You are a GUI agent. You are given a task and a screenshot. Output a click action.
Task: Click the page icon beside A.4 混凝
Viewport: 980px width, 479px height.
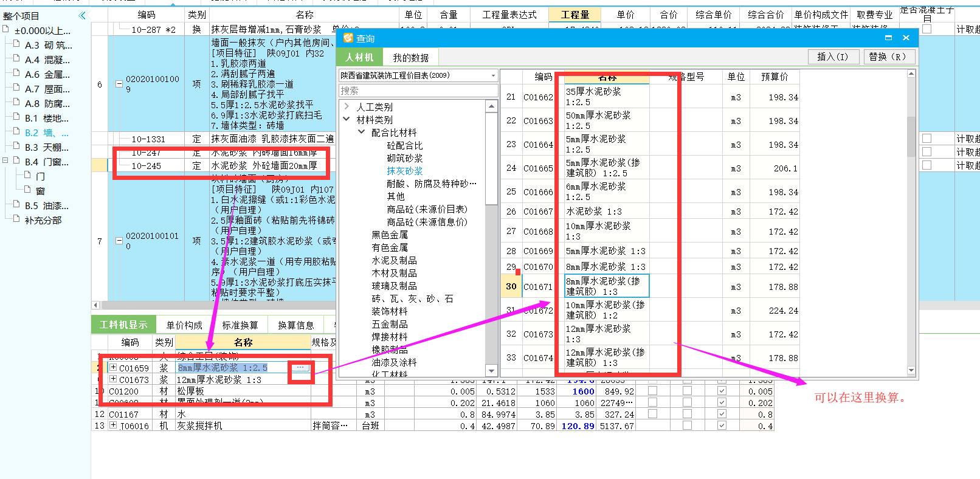pyautogui.click(x=16, y=59)
